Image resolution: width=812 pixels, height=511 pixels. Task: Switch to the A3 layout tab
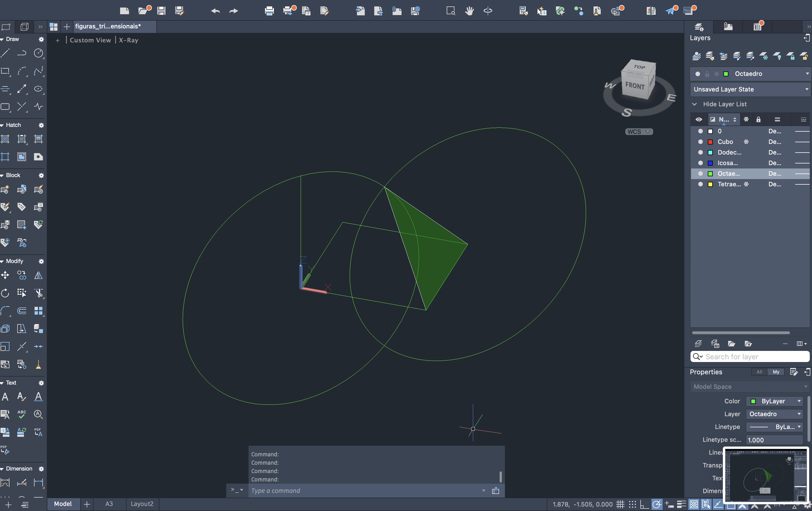109,504
